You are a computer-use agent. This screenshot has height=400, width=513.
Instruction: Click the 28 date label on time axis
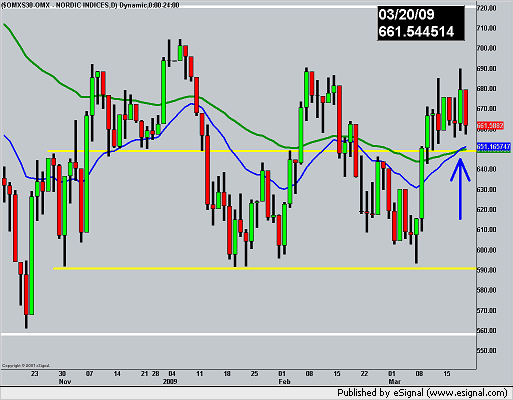155,374
